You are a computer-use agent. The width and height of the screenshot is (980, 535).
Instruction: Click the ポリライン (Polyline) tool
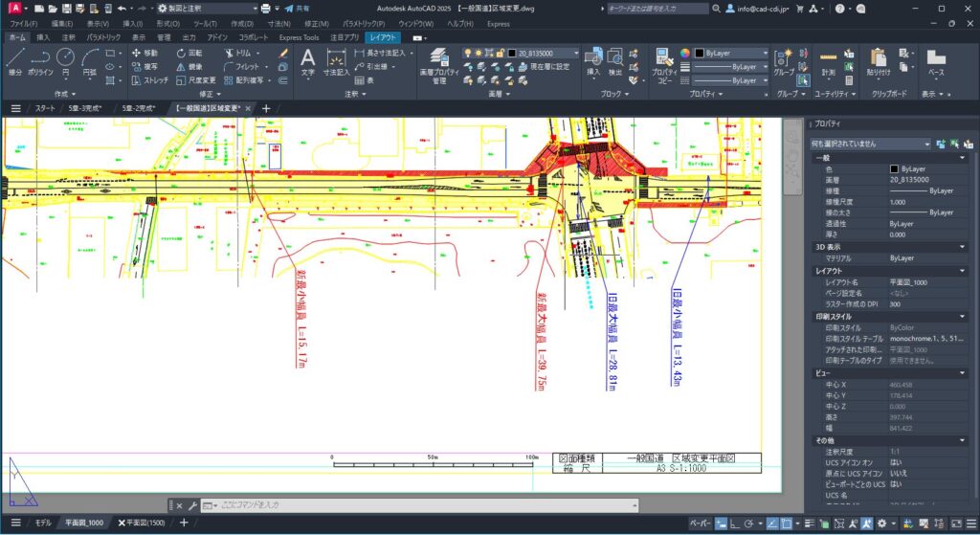40,60
